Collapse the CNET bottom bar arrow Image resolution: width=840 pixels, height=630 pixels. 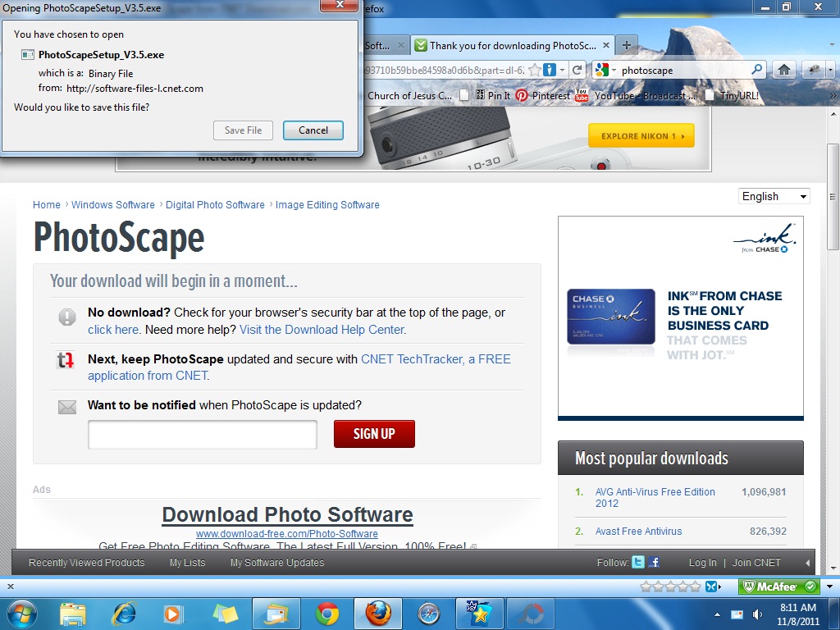[x=808, y=563]
